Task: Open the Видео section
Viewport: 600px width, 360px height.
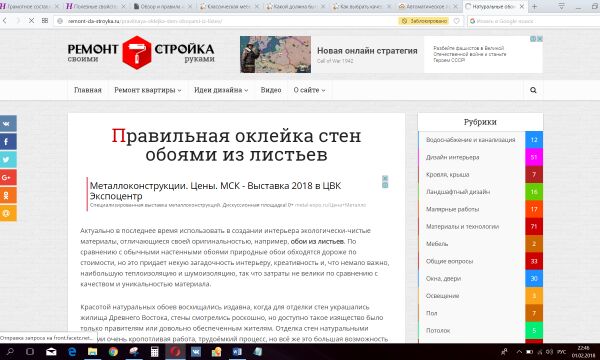Action: (x=271, y=90)
